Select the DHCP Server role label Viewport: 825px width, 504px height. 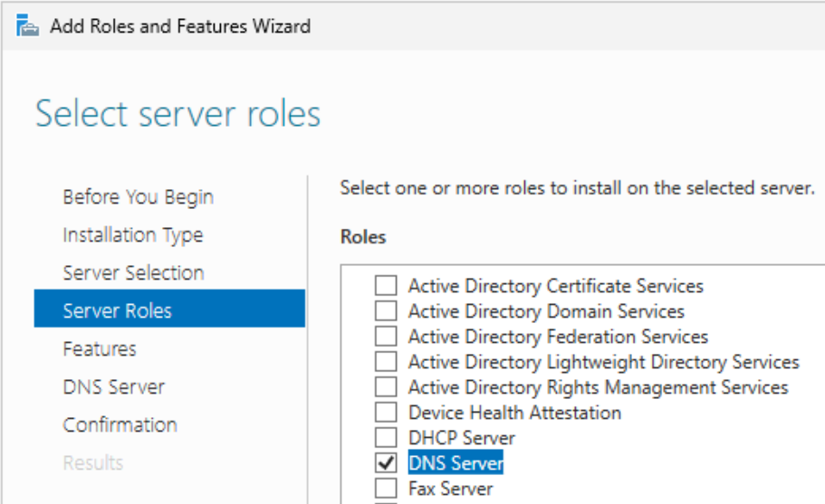pos(461,438)
